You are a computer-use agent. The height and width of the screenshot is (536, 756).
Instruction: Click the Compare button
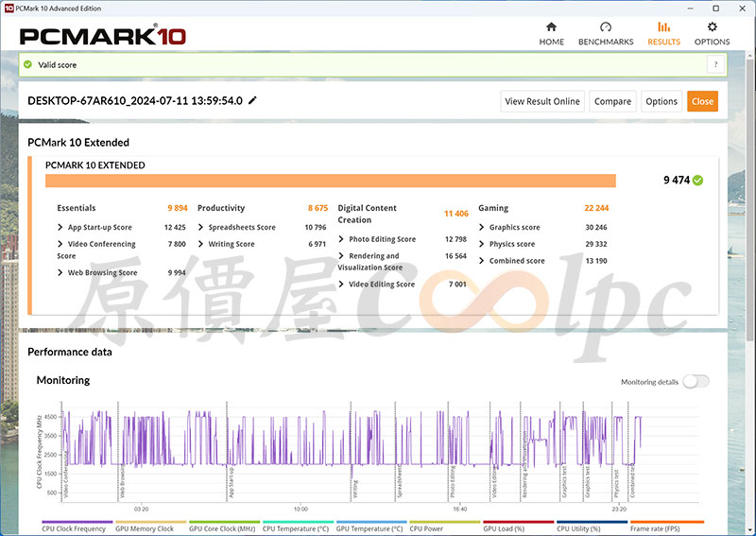[x=612, y=101]
